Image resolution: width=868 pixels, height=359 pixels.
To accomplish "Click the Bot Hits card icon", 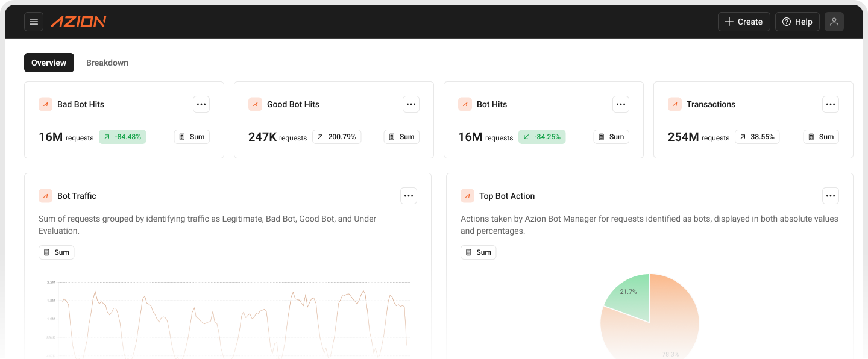I will tap(465, 104).
